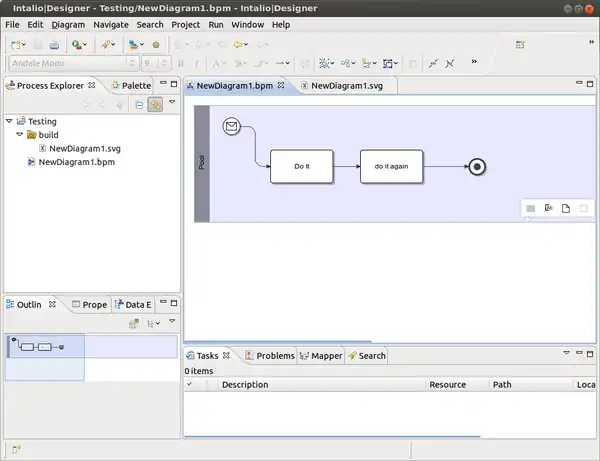Maximize the Outline panel

173,304
